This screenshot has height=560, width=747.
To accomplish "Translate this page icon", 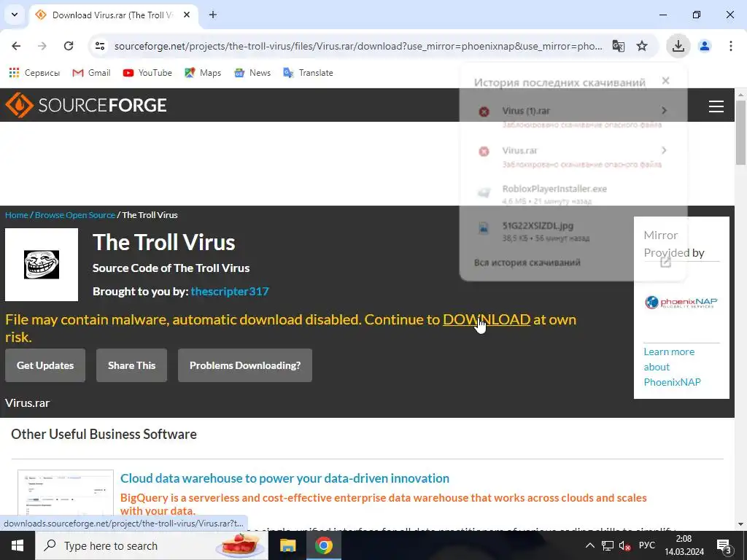I will (619, 46).
